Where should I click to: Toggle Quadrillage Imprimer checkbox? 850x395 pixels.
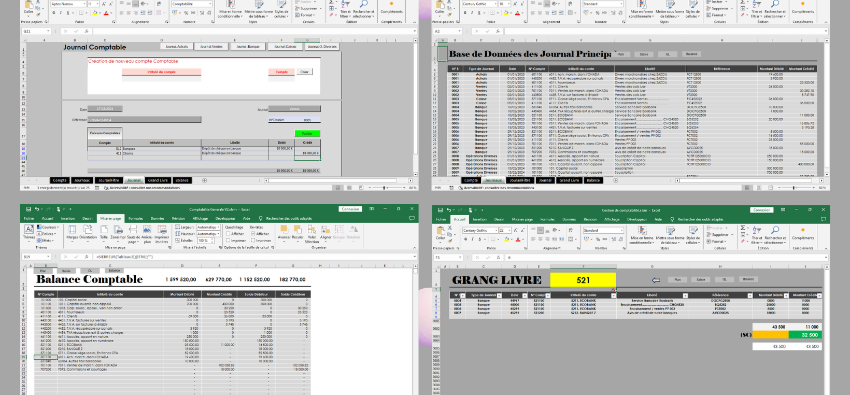point(227,240)
